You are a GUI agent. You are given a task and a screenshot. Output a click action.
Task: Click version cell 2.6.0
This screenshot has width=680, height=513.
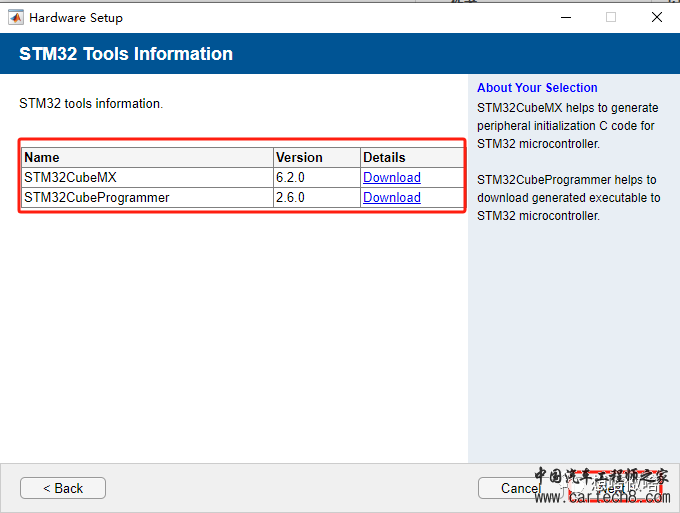click(x=317, y=197)
